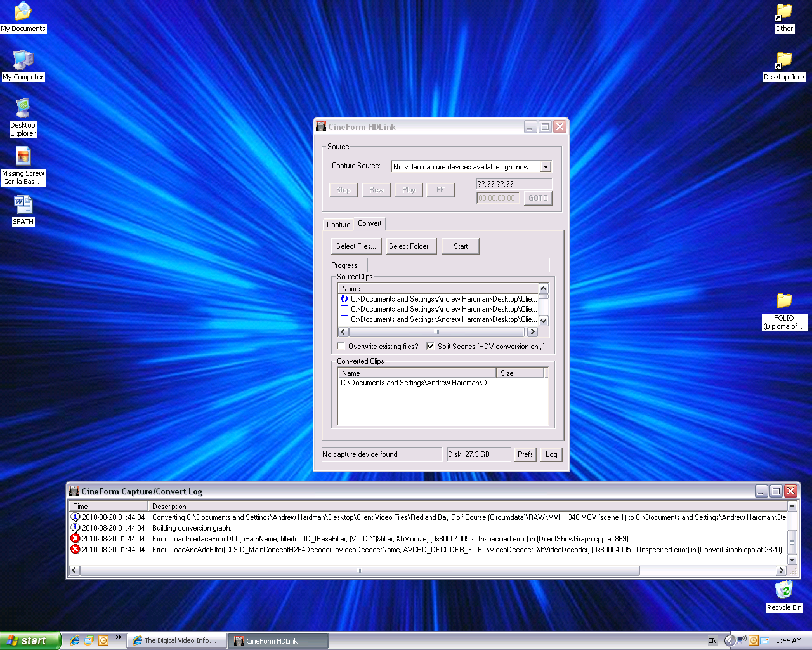Select the Convert tab
This screenshot has height=650, width=812.
click(369, 223)
